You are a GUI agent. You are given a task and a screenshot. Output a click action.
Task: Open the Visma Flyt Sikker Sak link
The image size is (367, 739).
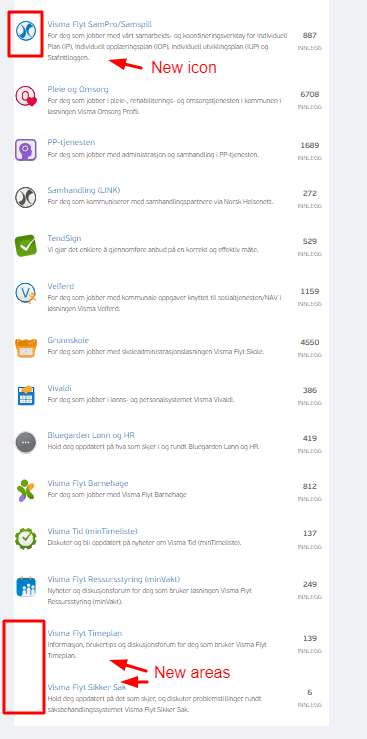(x=87, y=687)
